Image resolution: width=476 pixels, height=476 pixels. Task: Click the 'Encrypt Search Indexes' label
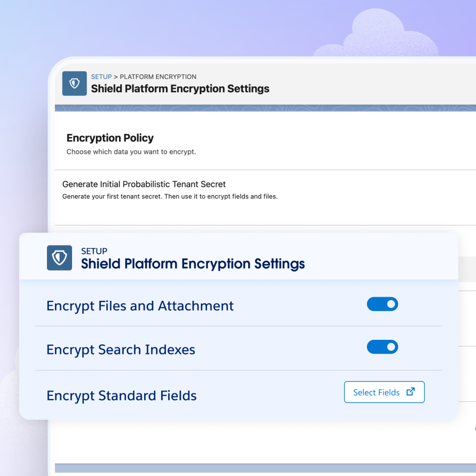point(121,350)
